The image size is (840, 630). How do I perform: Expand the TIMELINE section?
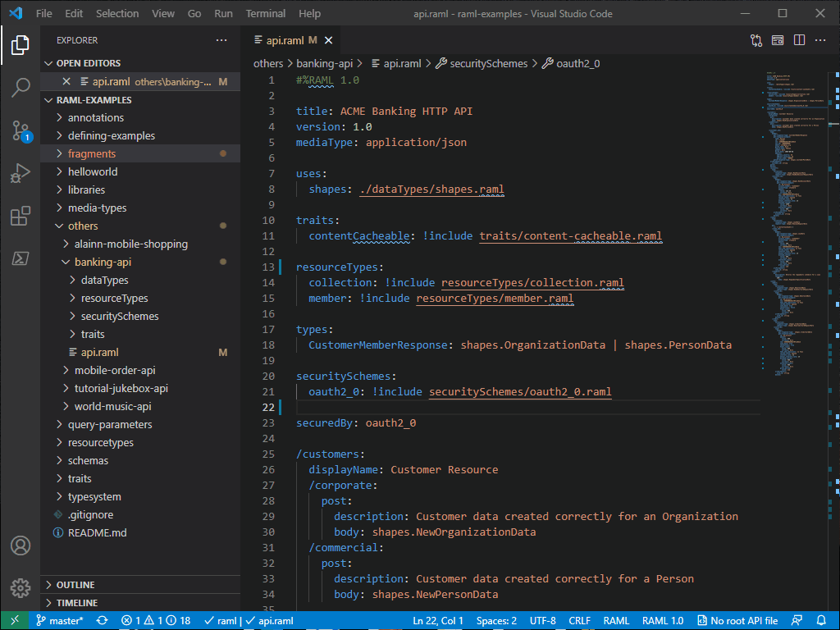coord(76,603)
